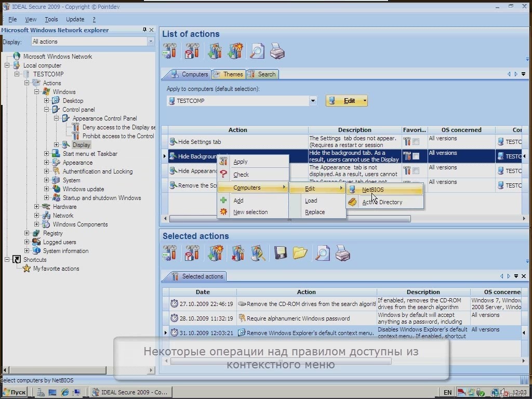Screen dimensions: 532x399
Task: Collapse the Local computer tree node
Action: 7,65
